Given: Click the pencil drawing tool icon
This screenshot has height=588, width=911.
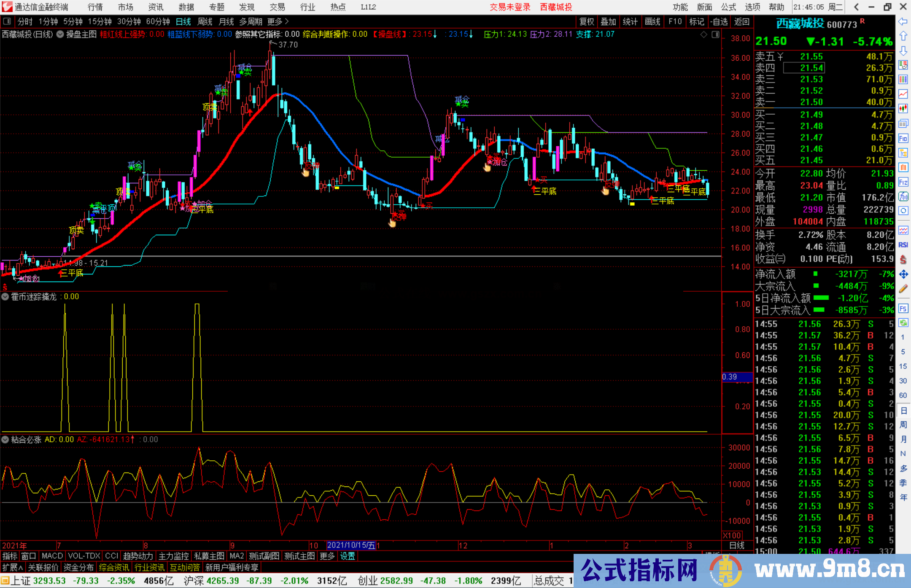Looking at the screenshot, I should pos(903,289).
